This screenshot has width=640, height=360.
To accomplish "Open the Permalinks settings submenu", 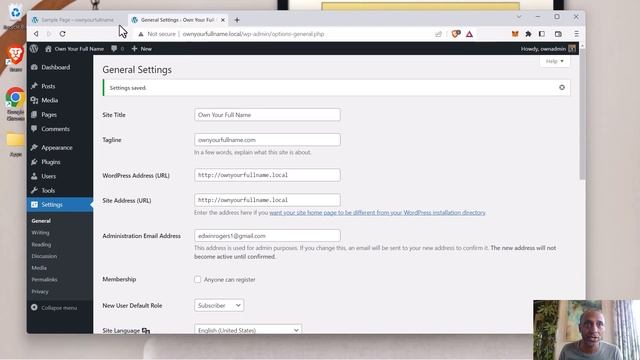I will point(44,280).
